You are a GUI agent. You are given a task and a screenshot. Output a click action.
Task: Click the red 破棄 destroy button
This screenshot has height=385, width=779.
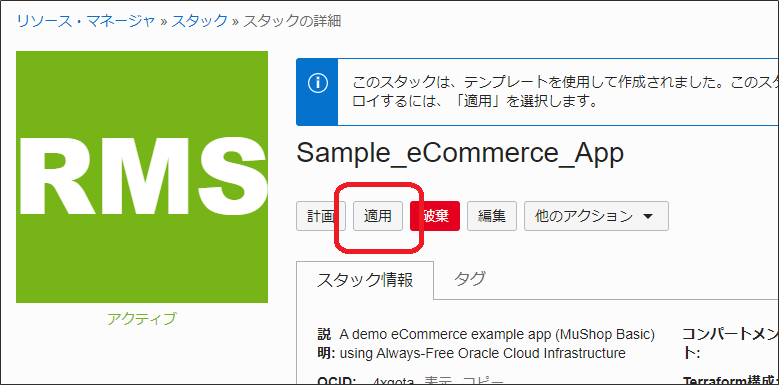tap(435, 216)
